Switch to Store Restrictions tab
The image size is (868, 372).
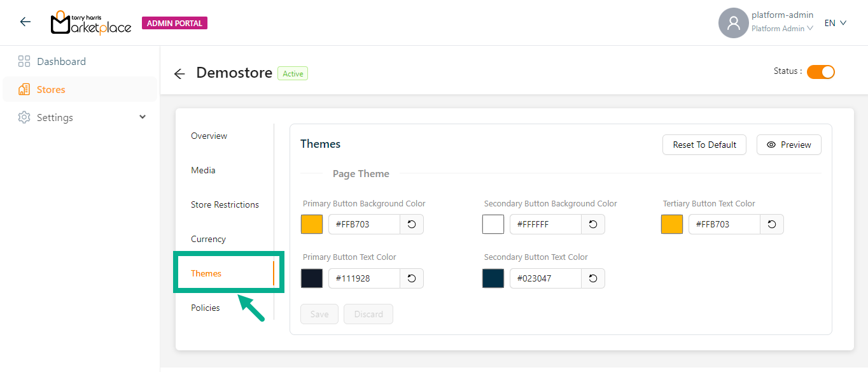pyautogui.click(x=225, y=204)
